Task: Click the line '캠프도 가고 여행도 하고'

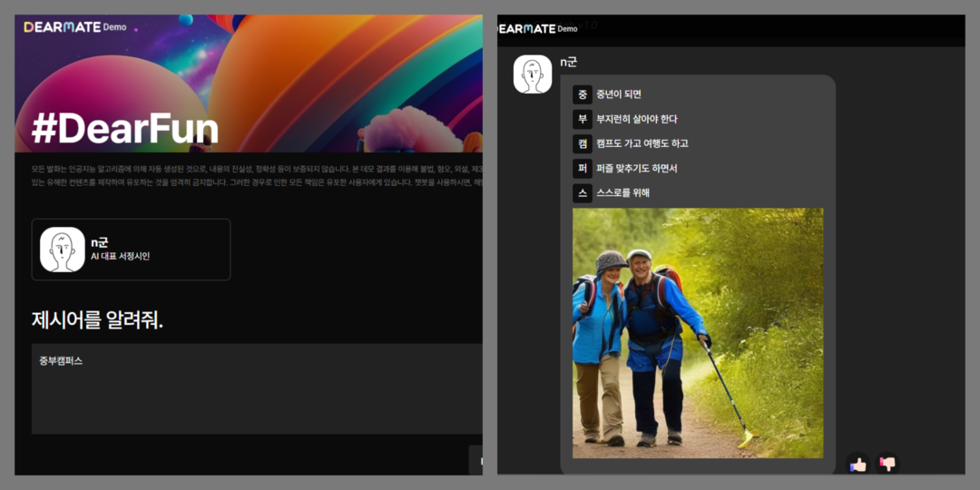Action: click(x=642, y=143)
